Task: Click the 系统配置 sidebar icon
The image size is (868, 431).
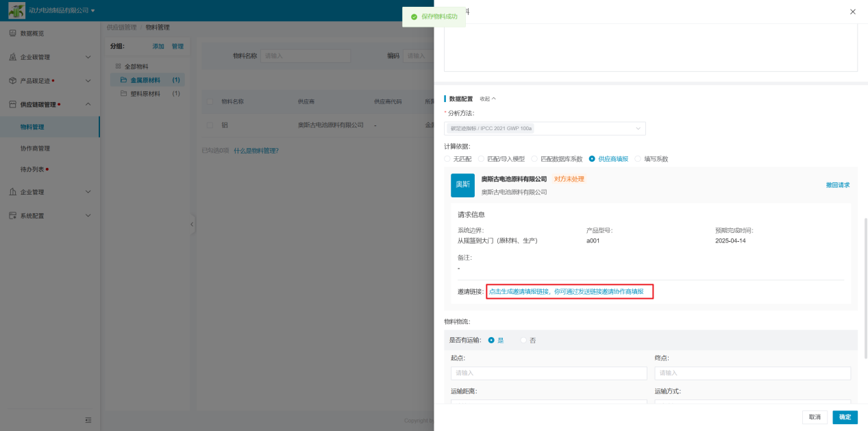Action: pyautogui.click(x=12, y=216)
